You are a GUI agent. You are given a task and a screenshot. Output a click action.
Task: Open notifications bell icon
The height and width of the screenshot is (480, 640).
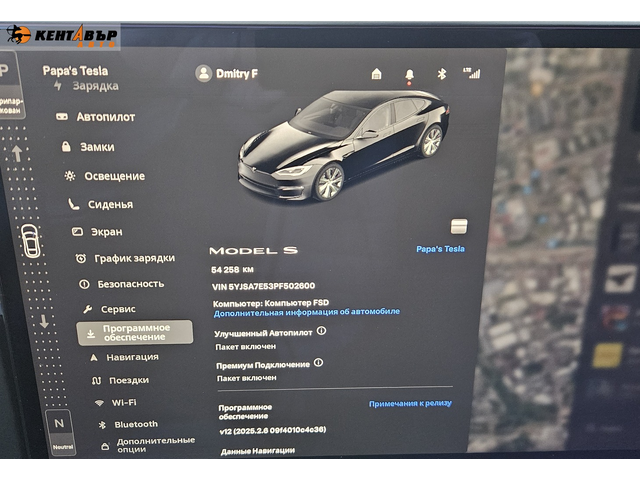point(409,75)
